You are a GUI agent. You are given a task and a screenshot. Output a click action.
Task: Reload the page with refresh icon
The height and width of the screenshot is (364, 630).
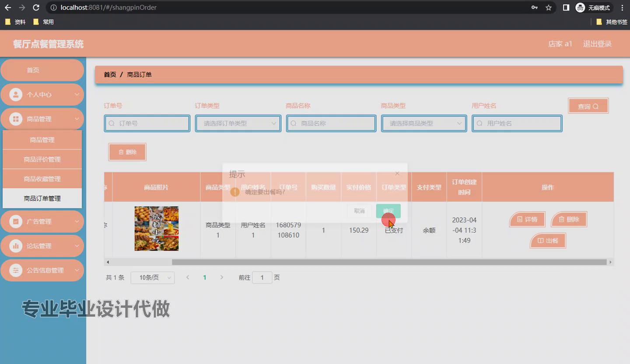click(36, 7)
